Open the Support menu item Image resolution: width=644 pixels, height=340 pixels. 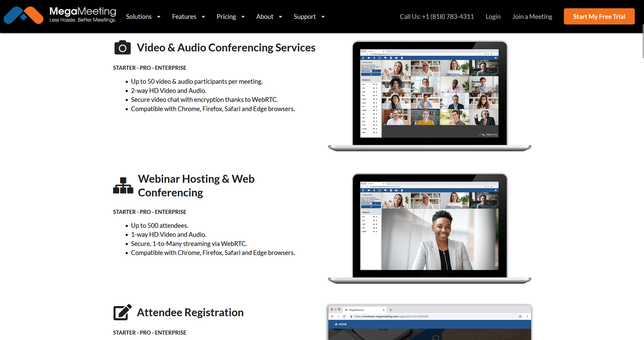[x=304, y=17]
